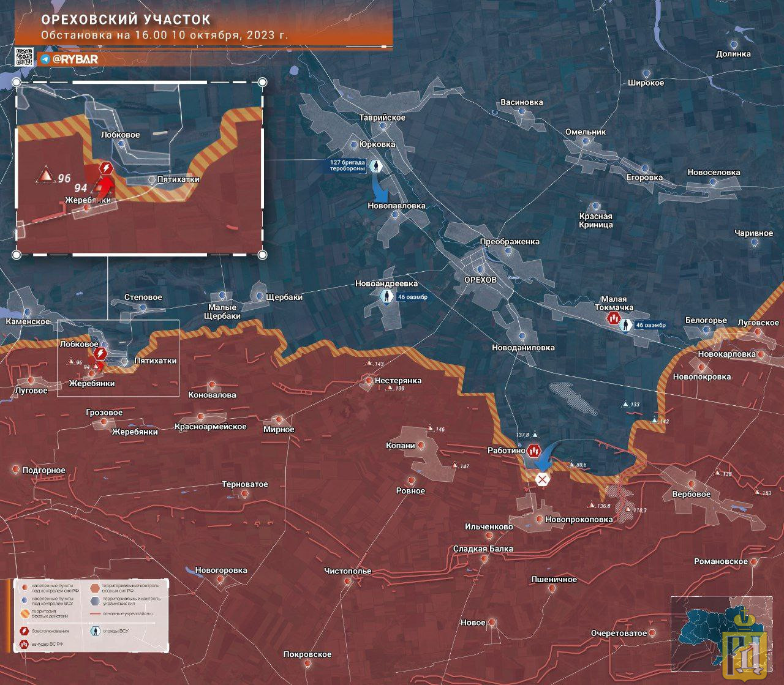The width and height of the screenshot is (784, 685).
Task: Click the Покровское settlement label
Action: (x=307, y=654)
